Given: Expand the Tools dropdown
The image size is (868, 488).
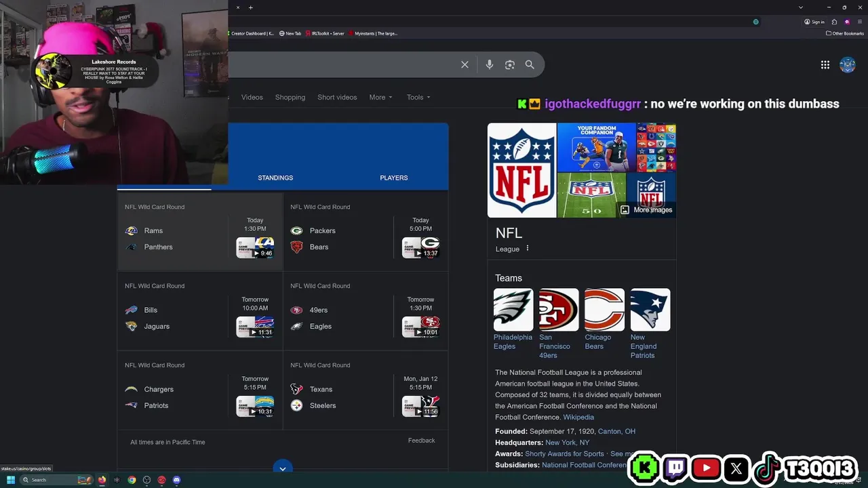Looking at the screenshot, I should (x=418, y=97).
